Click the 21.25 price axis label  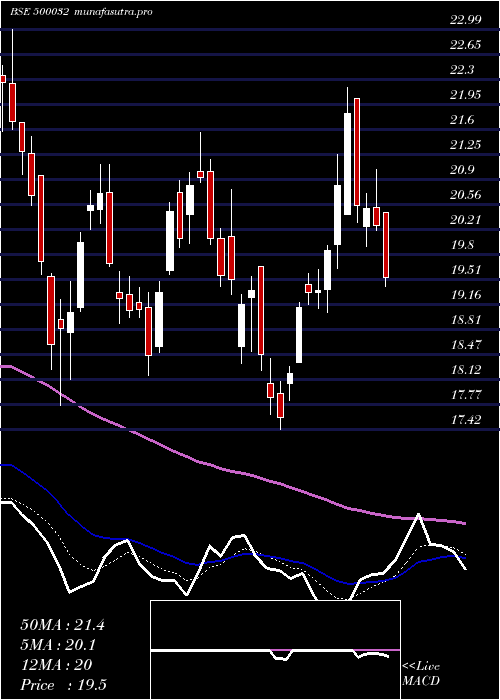click(465, 145)
